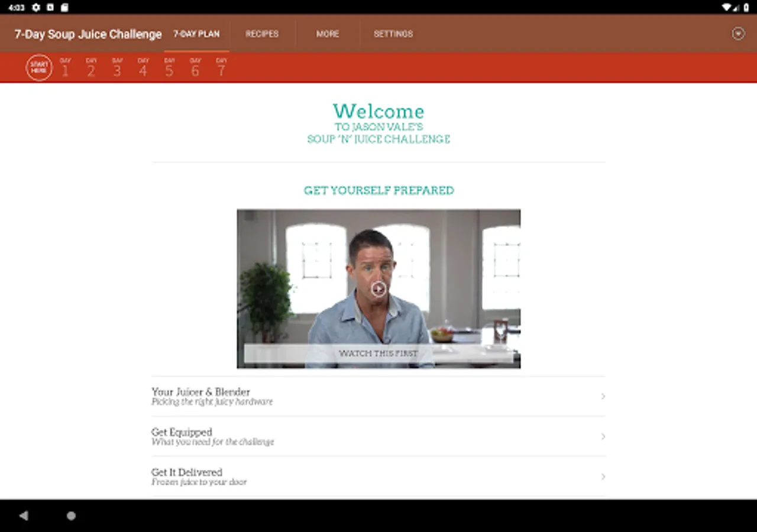Expand chevron on Your Juicer & Blender
757x532 pixels.
pyautogui.click(x=603, y=396)
